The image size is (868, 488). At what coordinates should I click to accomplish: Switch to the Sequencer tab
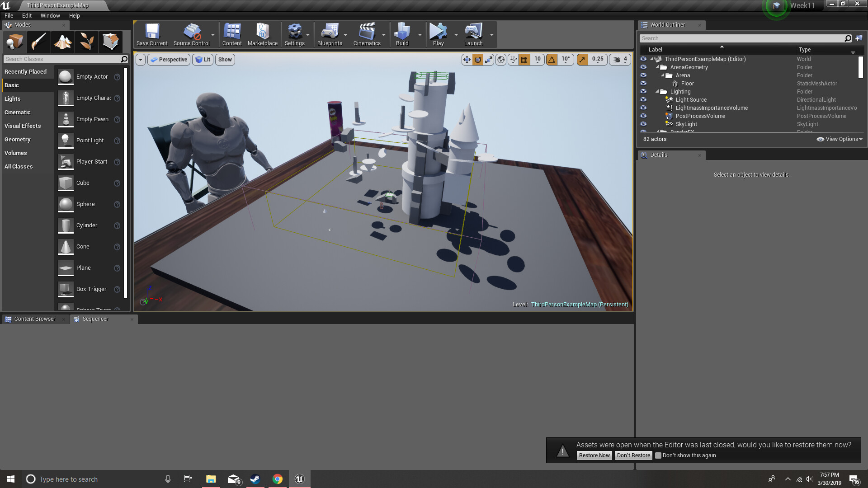pyautogui.click(x=95, y=319)
